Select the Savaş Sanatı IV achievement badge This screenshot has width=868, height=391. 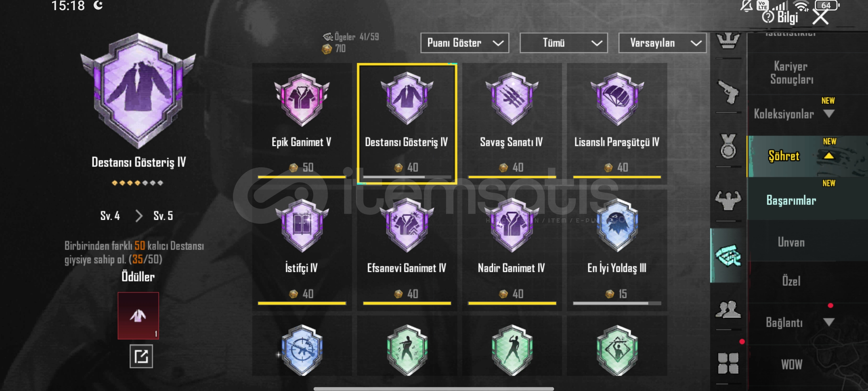512,123
